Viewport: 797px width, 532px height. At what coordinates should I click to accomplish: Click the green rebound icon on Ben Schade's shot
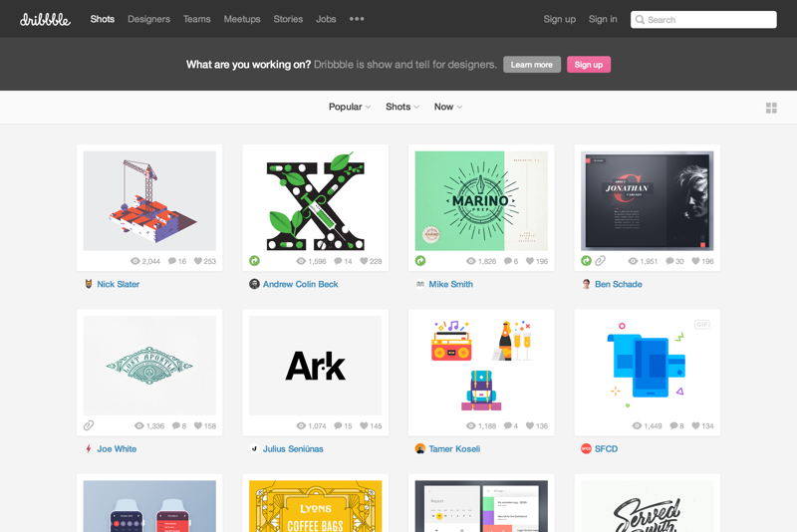pos(586,261)
